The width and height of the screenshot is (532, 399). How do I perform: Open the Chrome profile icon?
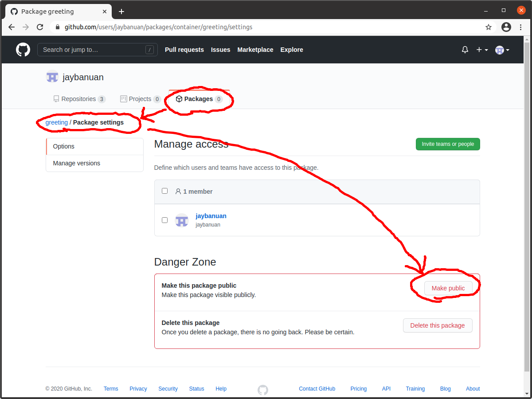(506, 27)
